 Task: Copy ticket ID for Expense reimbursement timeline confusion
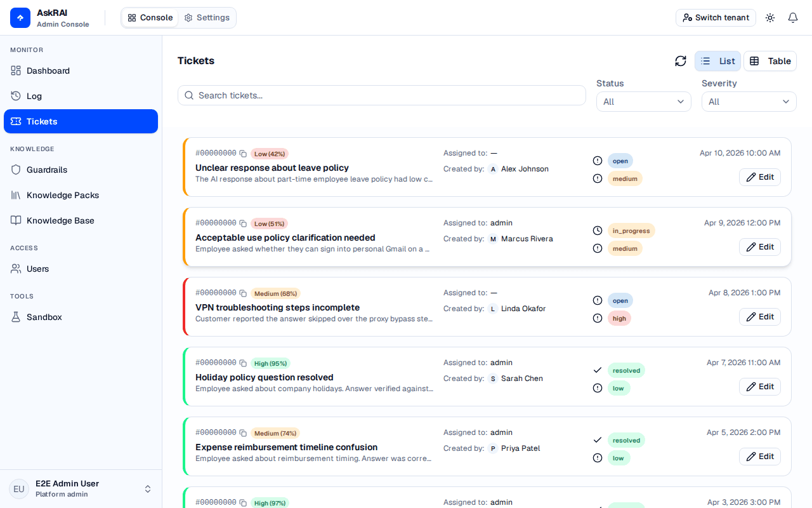click(243, 433)
